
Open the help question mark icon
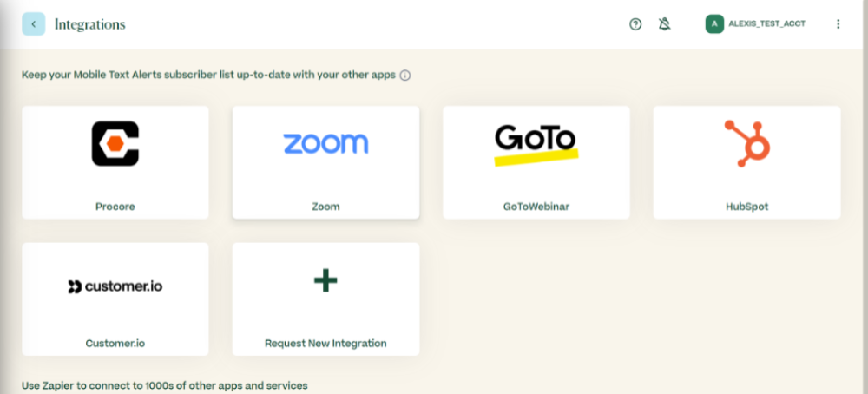pyautogui.click(x=635, y=23)
